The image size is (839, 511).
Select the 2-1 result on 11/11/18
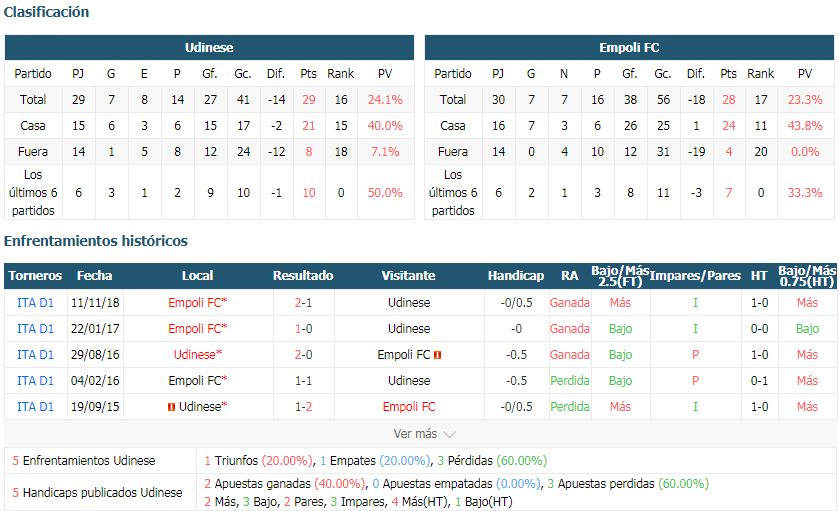click(x=303, y=303)
